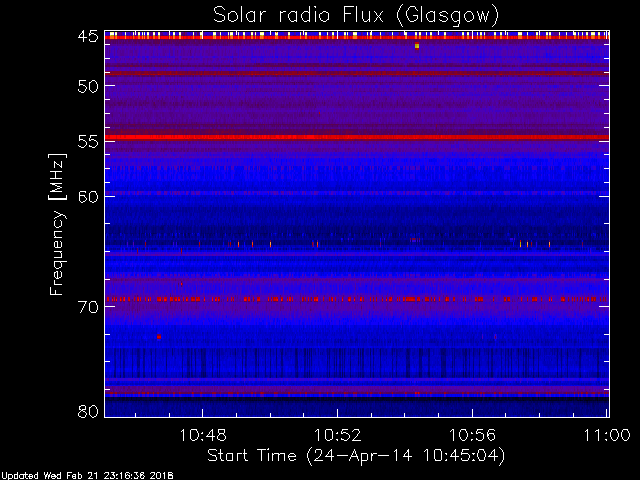Click the bright red band at 55 MHz
This screenshot has height=480, width=640.
(x=357, y=138)
